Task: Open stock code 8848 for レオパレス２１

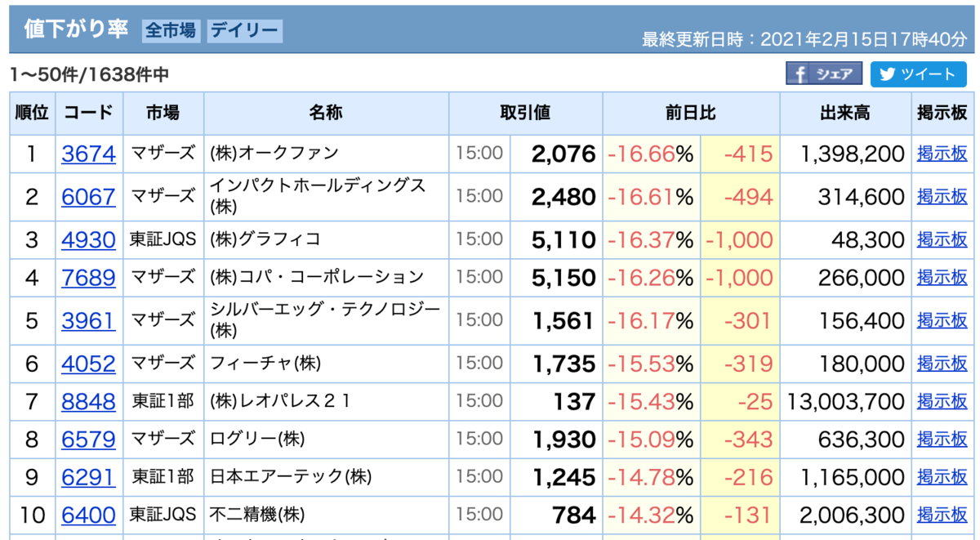Action: tap(88, 401)
